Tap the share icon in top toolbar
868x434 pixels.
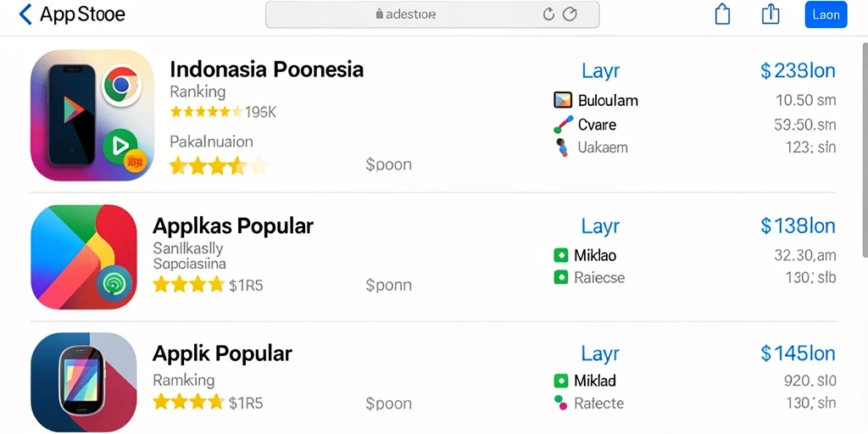pos(771,14)
